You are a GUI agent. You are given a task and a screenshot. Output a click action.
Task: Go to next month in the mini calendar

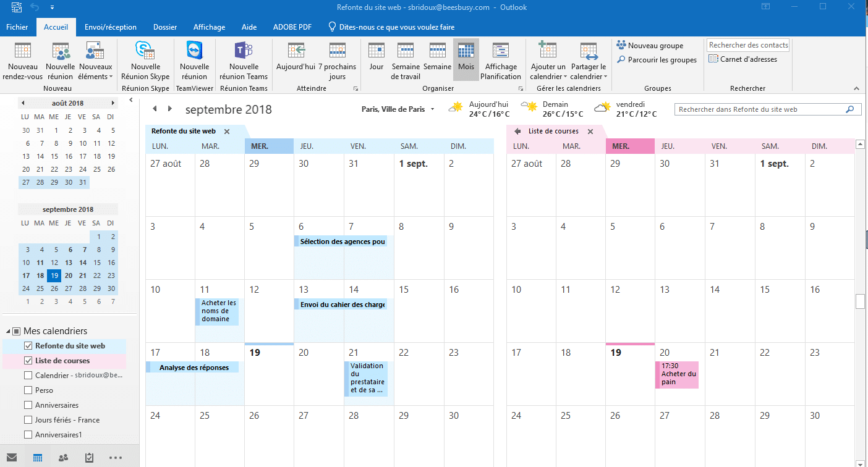point(113,103)
